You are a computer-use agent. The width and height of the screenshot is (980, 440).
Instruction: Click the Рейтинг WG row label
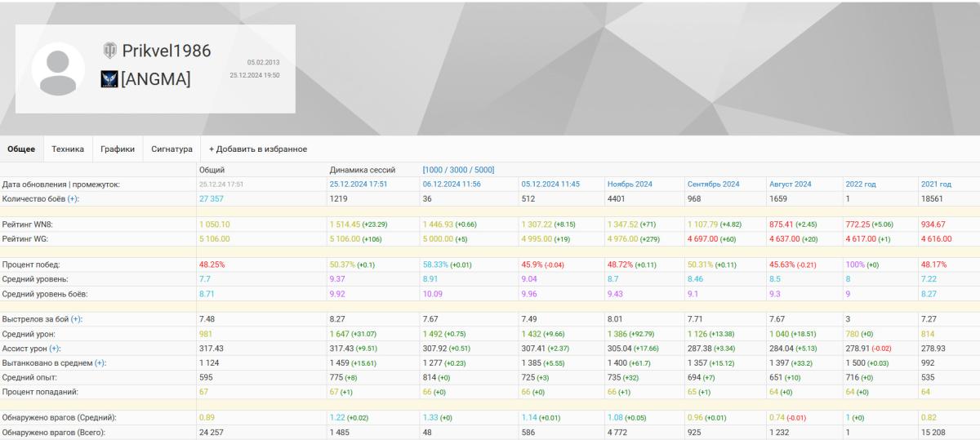click(26, 238)
